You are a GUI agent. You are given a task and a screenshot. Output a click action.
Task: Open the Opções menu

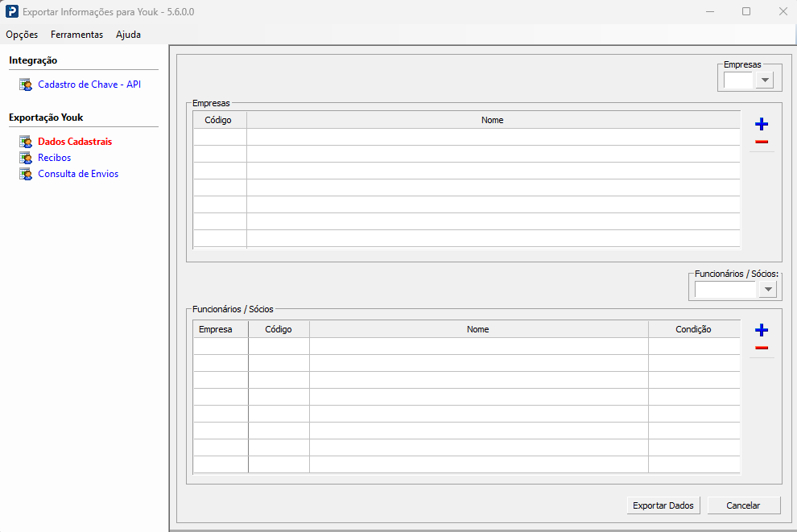tap(22, 35)
